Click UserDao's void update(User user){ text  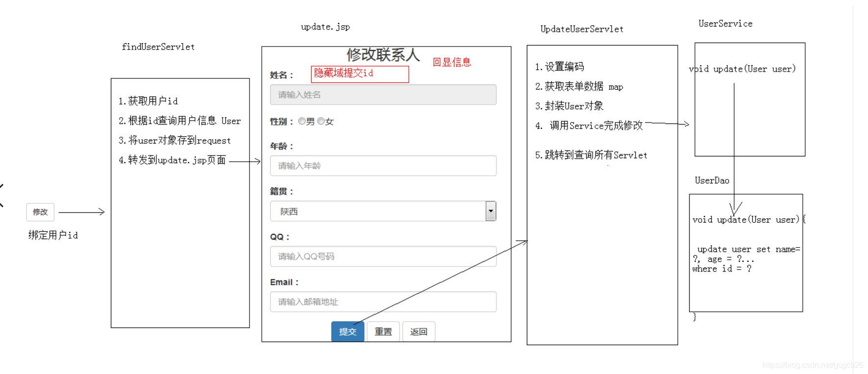pyautogui.click(x=749, y=220)
